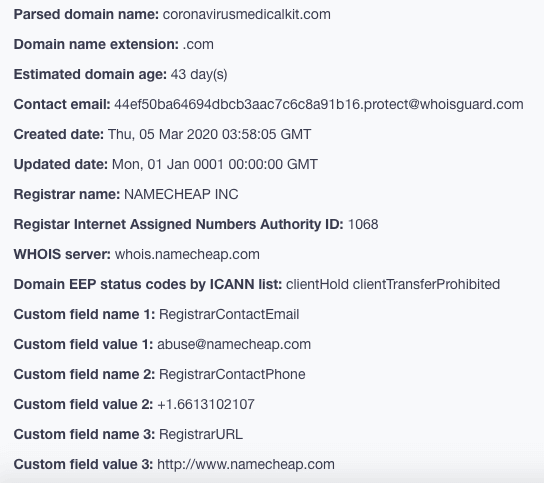This screenshot has width=544, height=483.
Task: Click the whoisguard.com contact email address
Action: 318,104
